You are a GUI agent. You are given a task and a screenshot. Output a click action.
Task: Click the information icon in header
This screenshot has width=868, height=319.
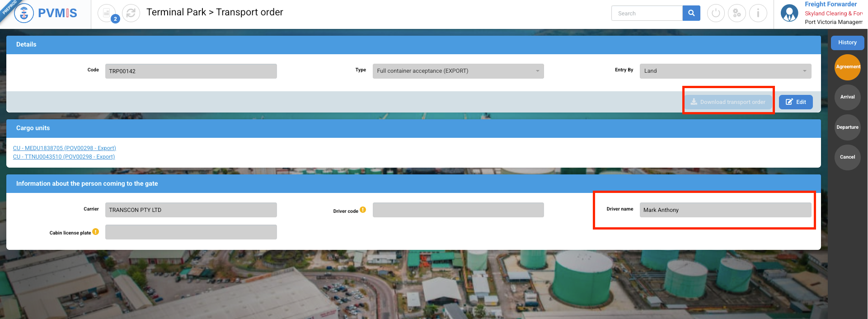pyautogui.click(x=758, y=13)
